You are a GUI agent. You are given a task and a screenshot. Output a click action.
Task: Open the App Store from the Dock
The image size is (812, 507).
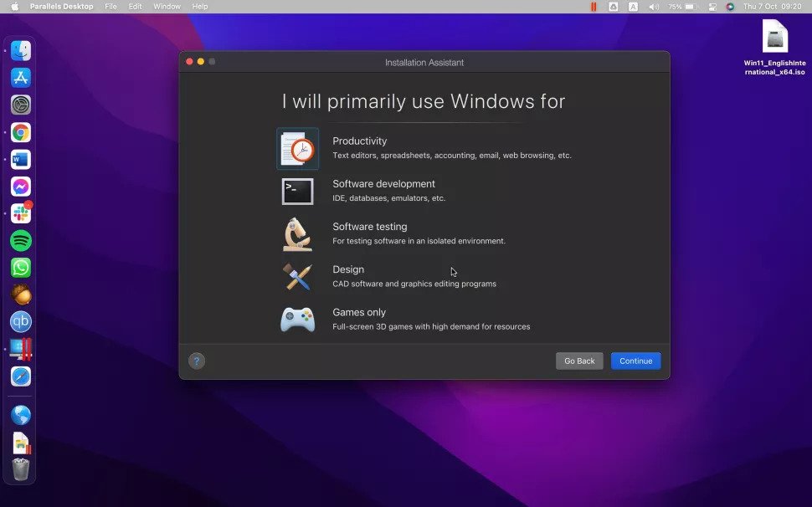tap(20, 78)
